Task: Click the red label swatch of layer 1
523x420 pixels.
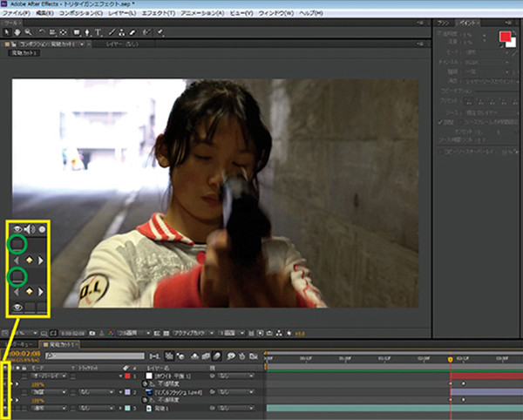Action: [x=127, y=376]
